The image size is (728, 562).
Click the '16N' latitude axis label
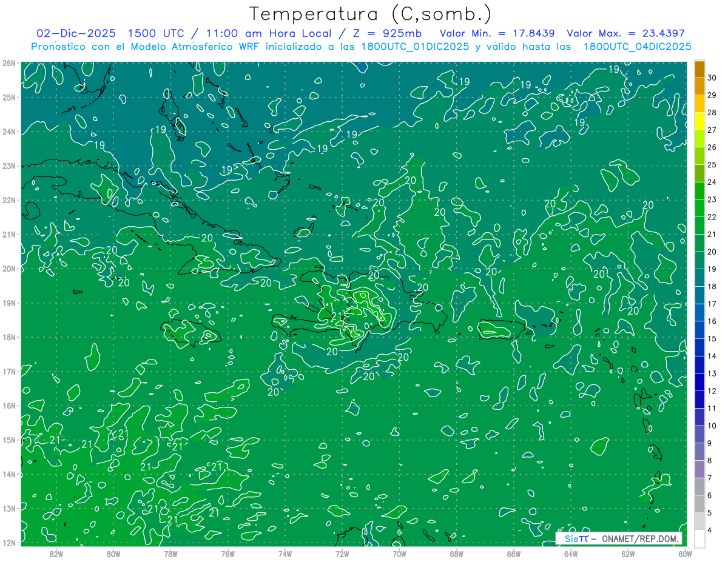tap(9, 406)
